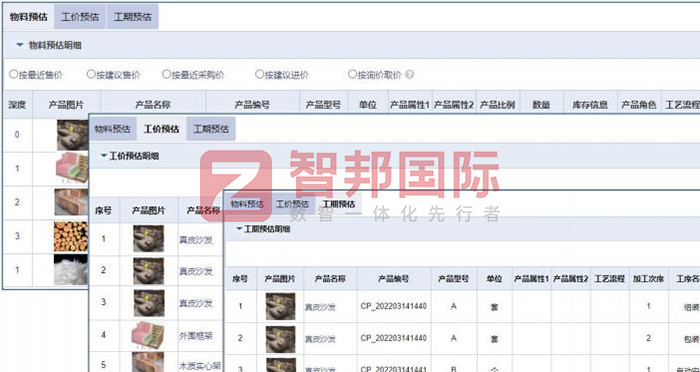Open 工价预估 tab in front 工期 window
The width and height of the screenshot is (700, 372).
pyautogui.click(x=292, y=204)
